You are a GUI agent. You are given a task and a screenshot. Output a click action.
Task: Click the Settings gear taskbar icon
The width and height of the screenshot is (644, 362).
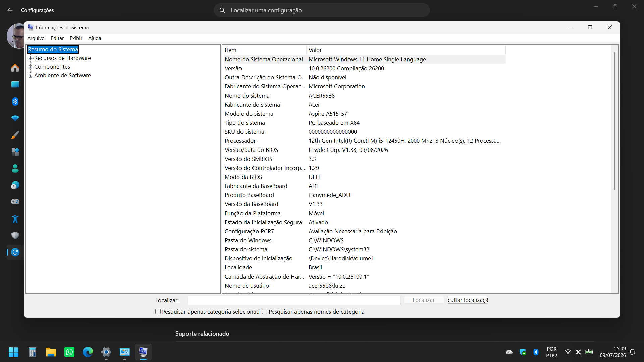point(106,352)
